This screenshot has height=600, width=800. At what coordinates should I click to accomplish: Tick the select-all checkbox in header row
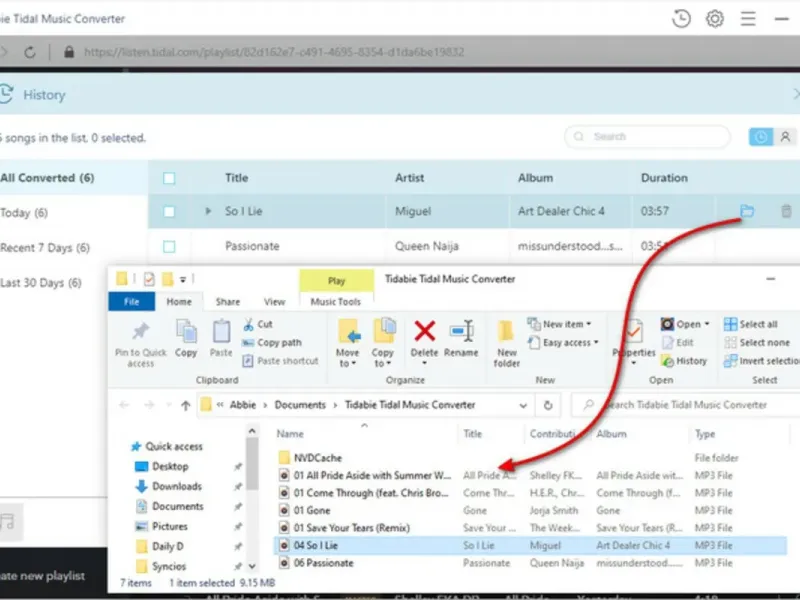pos(169,178)
